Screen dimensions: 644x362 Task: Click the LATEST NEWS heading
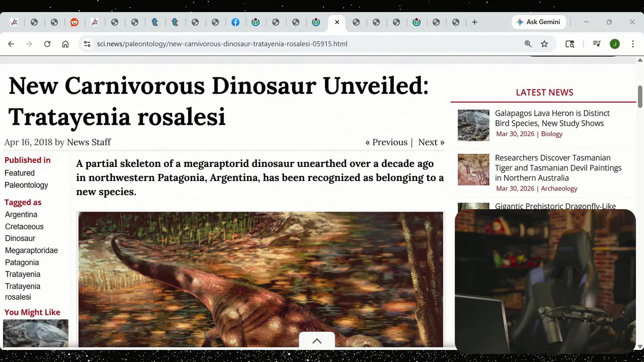tap(544, 93)
